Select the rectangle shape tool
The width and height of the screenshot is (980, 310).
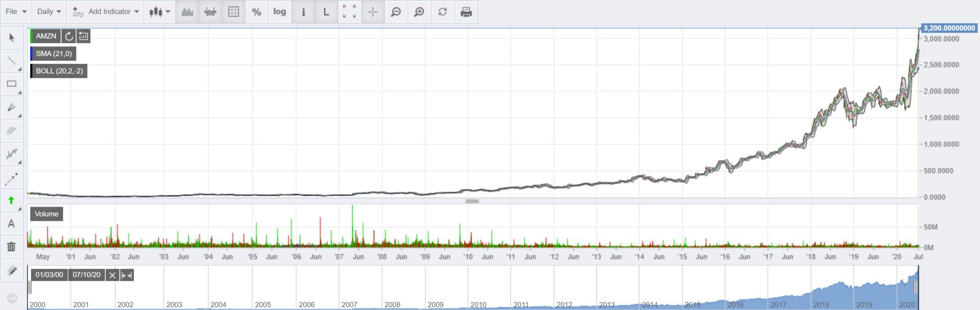coord(11,84)
